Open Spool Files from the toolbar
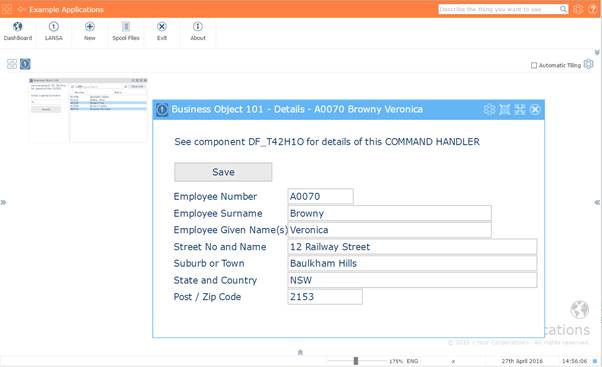This screenshot has height=367, width=602. point(126,31)
